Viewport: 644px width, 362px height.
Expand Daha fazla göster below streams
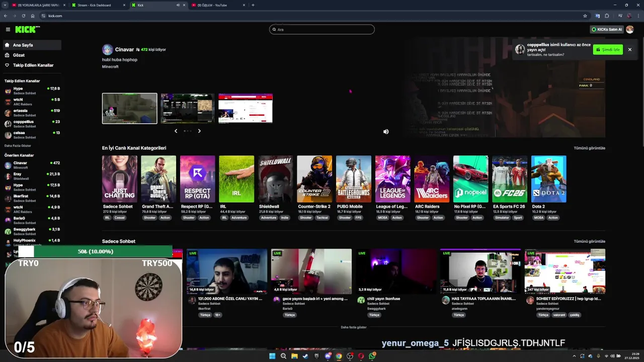coord(354,327)
